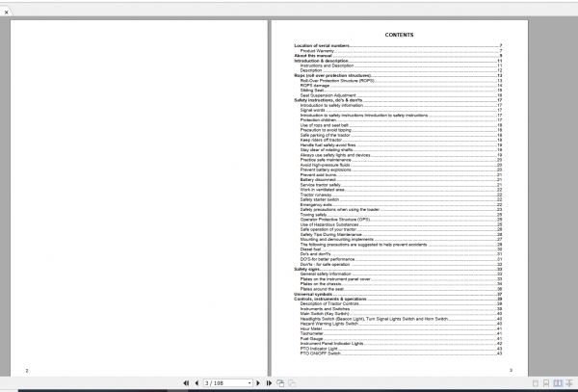Image resolution: width=578 pixels, height=392 pixels.
Task: Click 'Stay clear of rotating shafts' entry
Action: point(327,150)
